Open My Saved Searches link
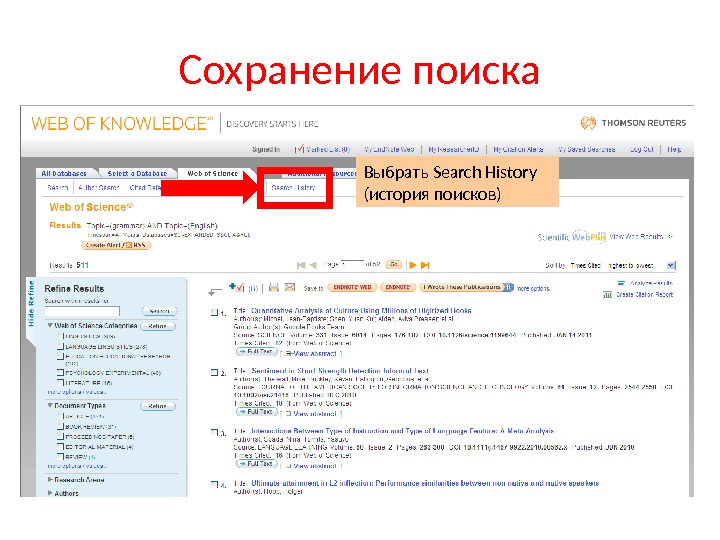This screenshot has height=540, width=720. point(586,149)
